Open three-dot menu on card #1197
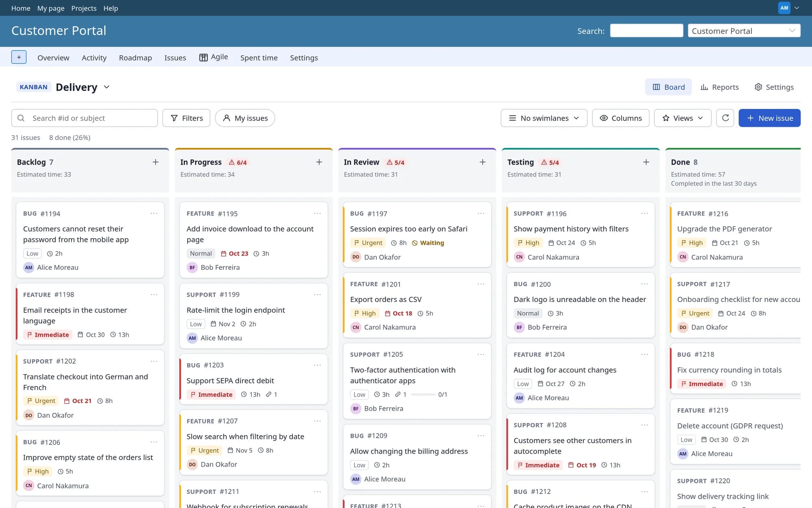The height and width of the screenshot is (508, 812). tap(481, 213)
